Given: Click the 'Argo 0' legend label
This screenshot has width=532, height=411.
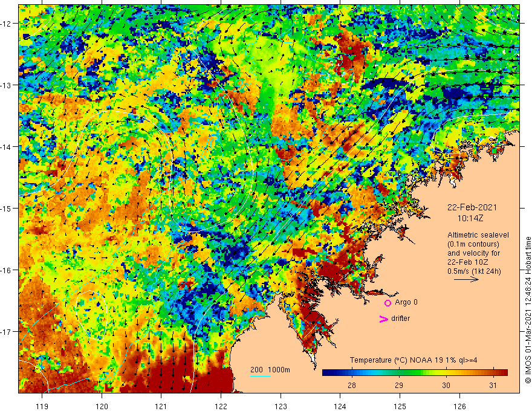Looking at the screenshot, I should [406, 302].
